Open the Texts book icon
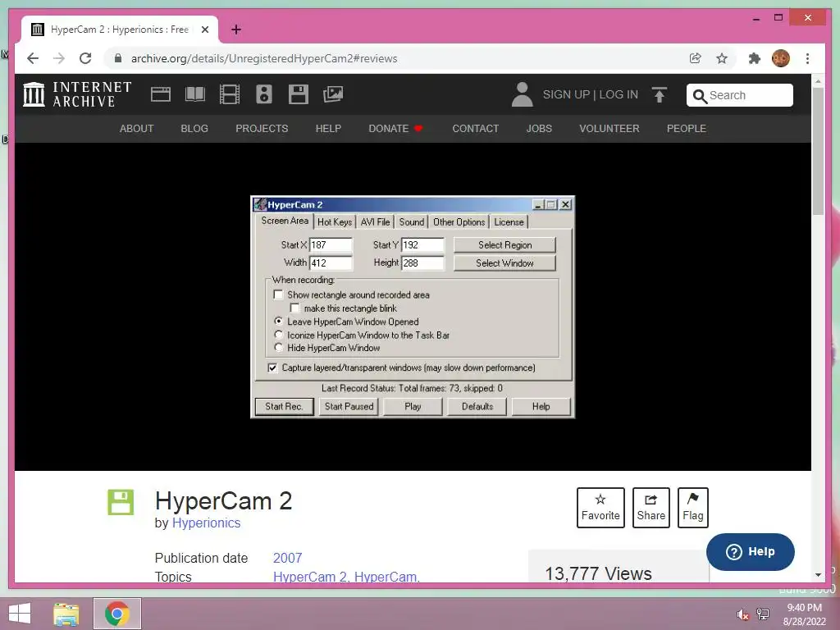The image size is (840, 630). [x=195, y=94]
